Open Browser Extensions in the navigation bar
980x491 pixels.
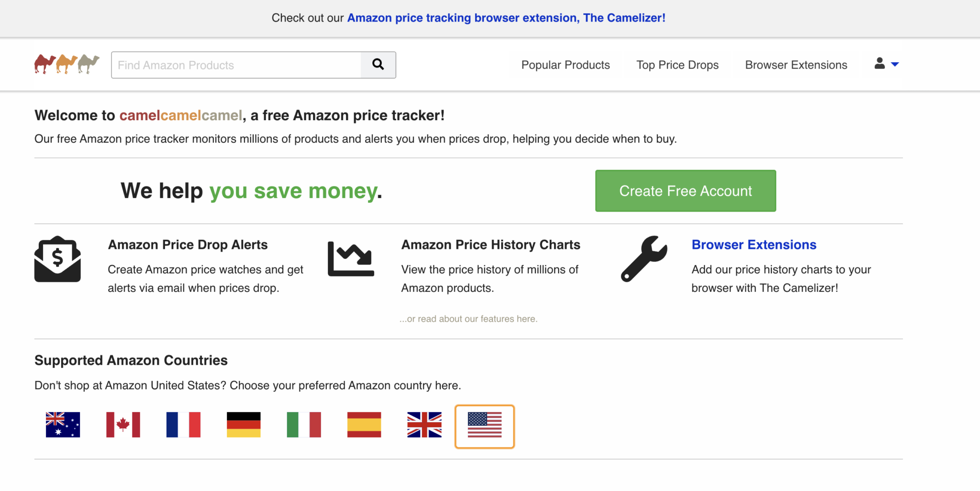(795, 65)
